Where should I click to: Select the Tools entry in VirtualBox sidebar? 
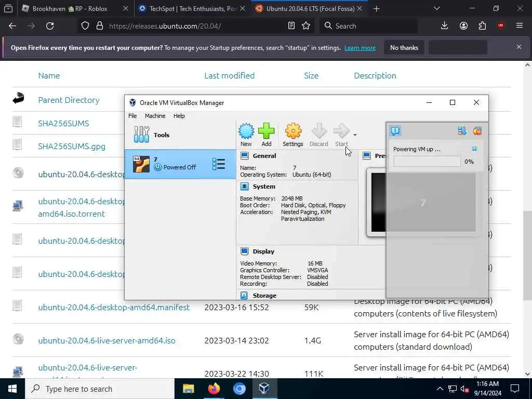point(180,135)
